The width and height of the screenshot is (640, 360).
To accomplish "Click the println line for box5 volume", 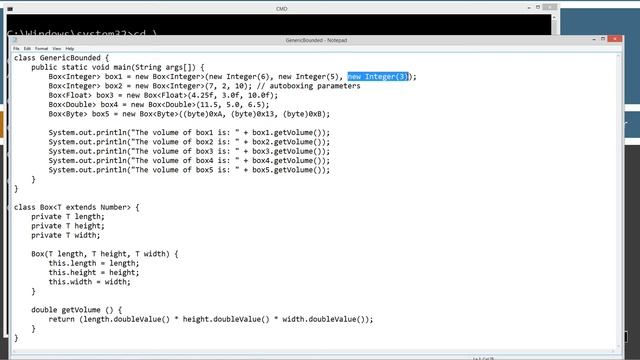I will point(189,170).
